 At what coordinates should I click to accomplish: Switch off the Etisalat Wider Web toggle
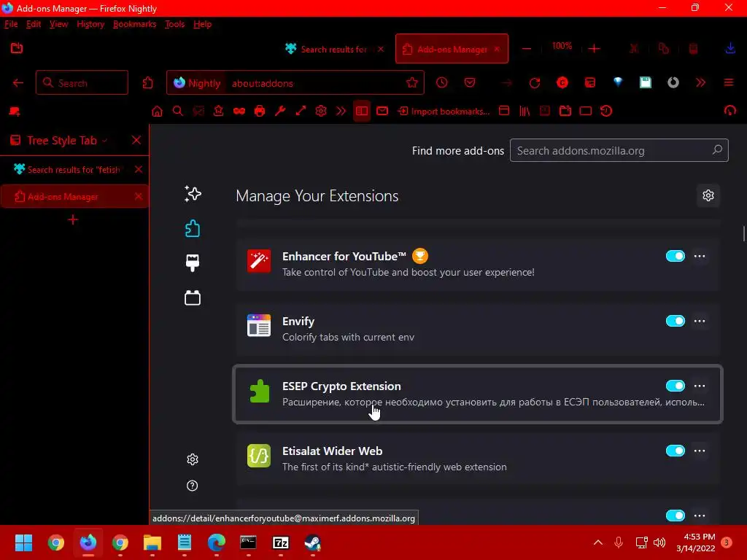pos(675,451)
